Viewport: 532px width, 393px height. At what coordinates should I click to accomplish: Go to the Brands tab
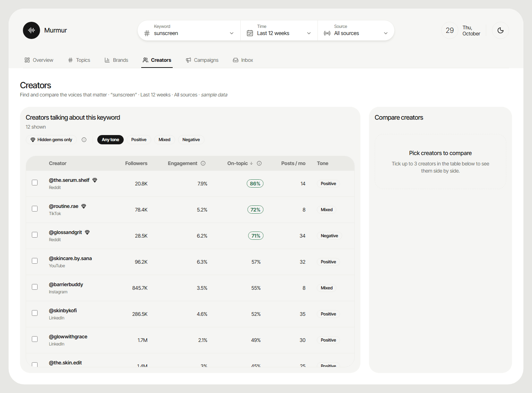click(117, 60)
